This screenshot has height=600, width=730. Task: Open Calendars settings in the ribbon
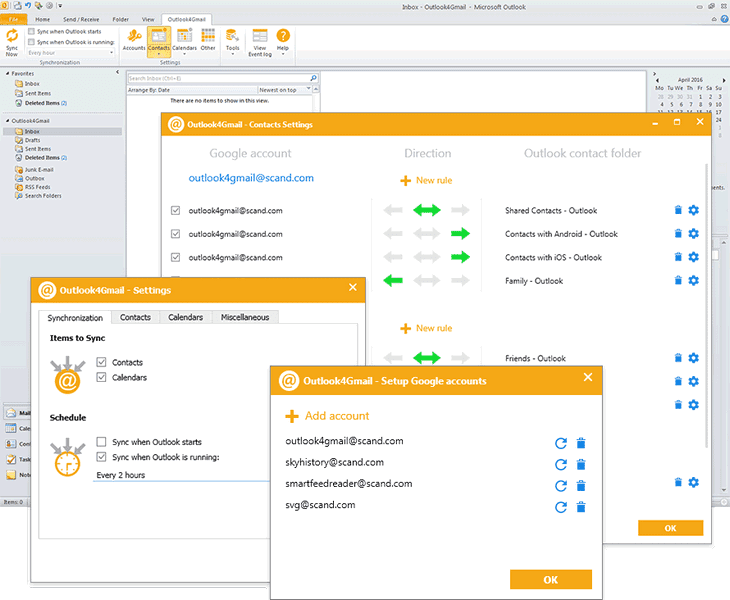coord(184,41)
